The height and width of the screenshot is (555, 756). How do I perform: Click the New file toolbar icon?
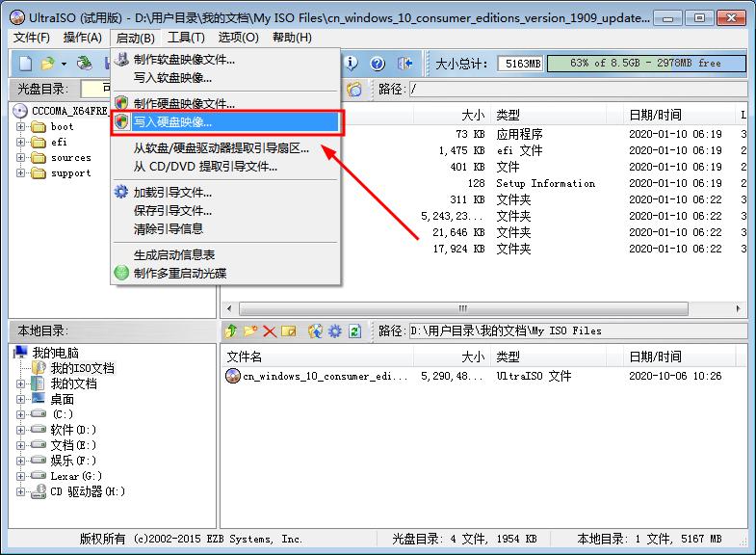26,64
